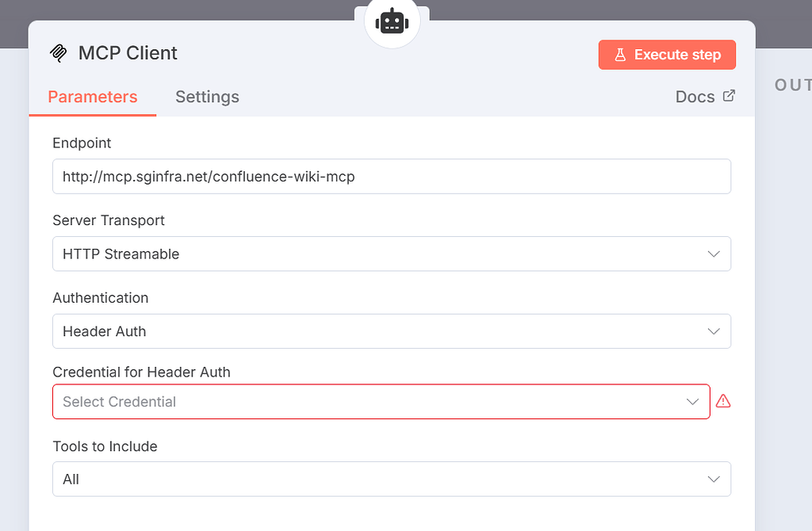Switch to the Settings tab
This screenshot has width=812, height=531.
click(207, 96)
